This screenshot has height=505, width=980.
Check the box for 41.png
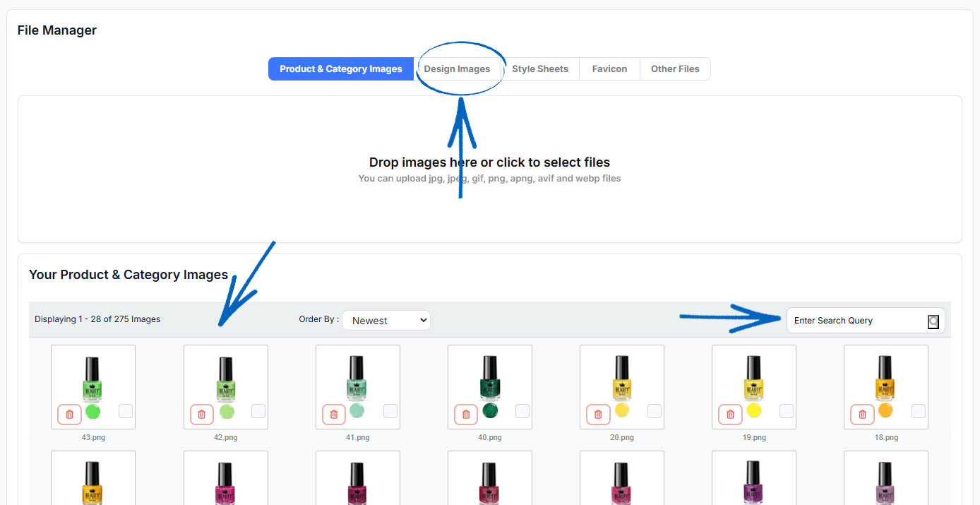[390, 411]
